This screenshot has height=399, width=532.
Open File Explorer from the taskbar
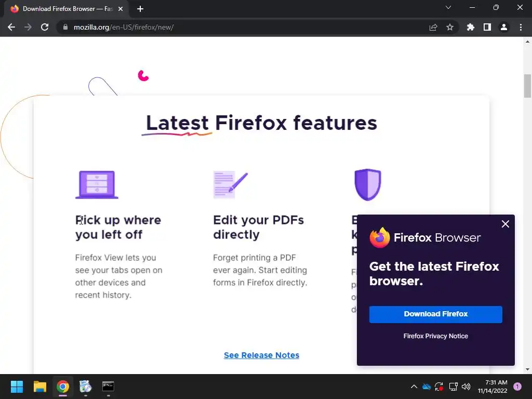39,387
